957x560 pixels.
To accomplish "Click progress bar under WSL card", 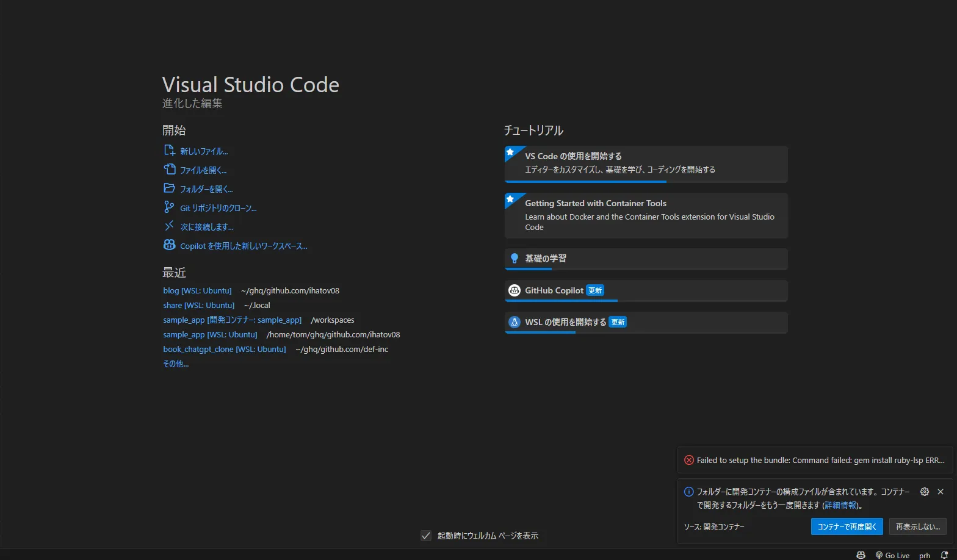I will coord(646,332).
